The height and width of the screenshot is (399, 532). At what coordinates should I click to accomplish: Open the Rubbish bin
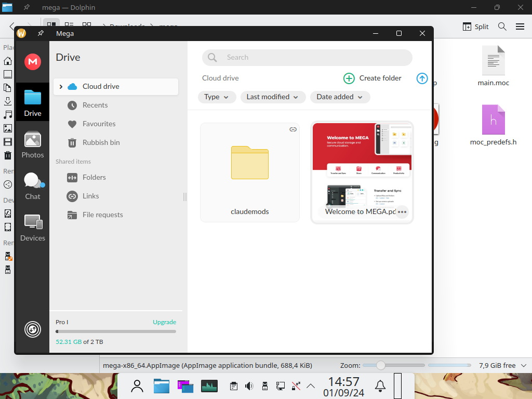pyautogui.click(x=101, y=142)
